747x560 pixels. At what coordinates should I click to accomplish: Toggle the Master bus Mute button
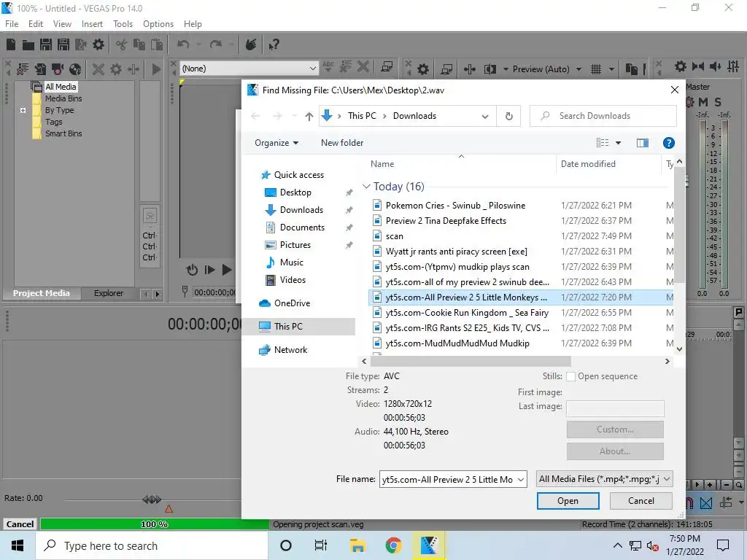pos(703,102)
